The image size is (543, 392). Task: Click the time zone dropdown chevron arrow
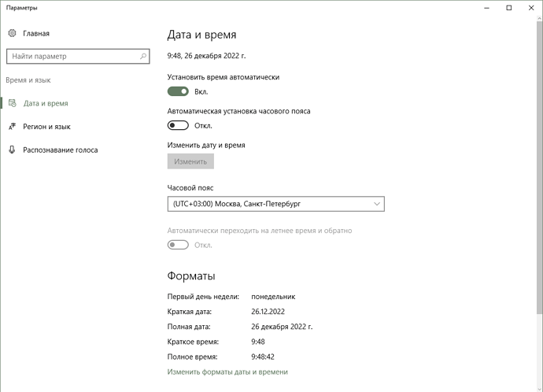[x=377, y=204]
